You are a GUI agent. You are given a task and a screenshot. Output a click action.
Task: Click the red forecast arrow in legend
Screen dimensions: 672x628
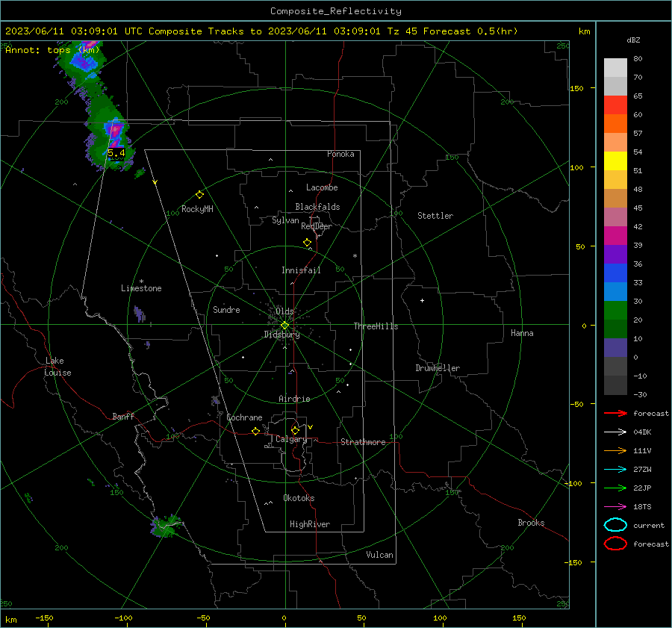point(615,413)
